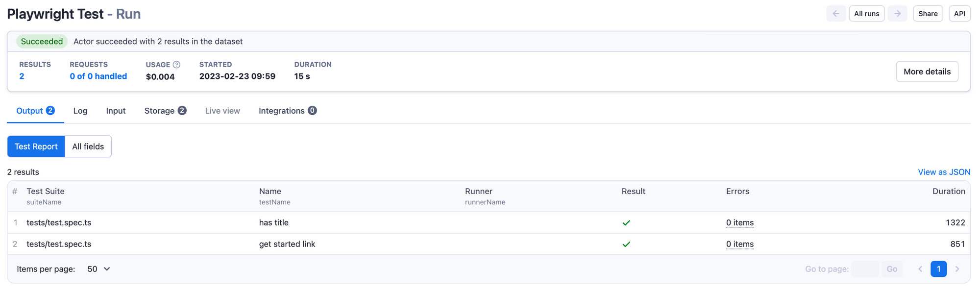Screen dimensions: 980x294
Task: Open the Items per page dropdown
Action: [x=98, y=269]
